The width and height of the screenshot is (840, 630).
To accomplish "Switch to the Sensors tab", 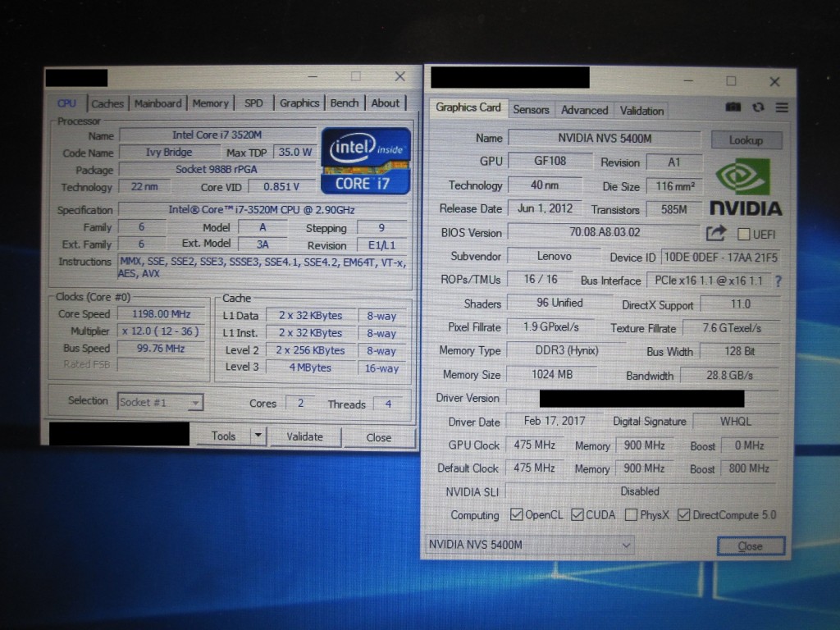I will point(531,110).
